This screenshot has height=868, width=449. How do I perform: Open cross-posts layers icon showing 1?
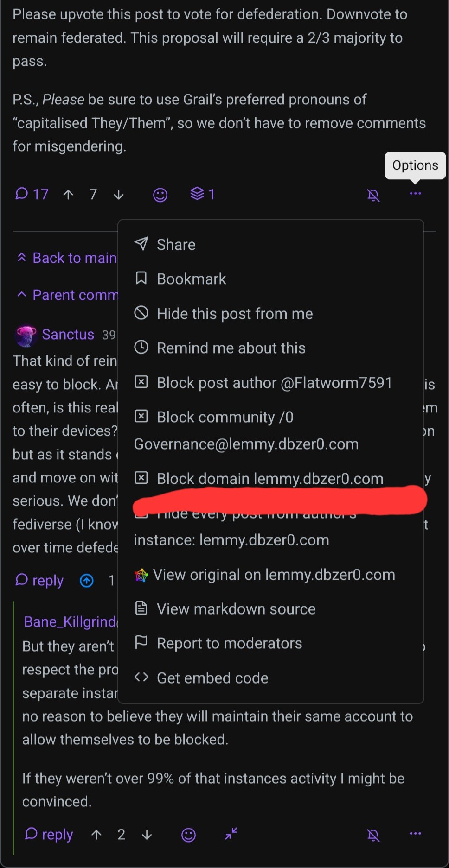(202, 194)
